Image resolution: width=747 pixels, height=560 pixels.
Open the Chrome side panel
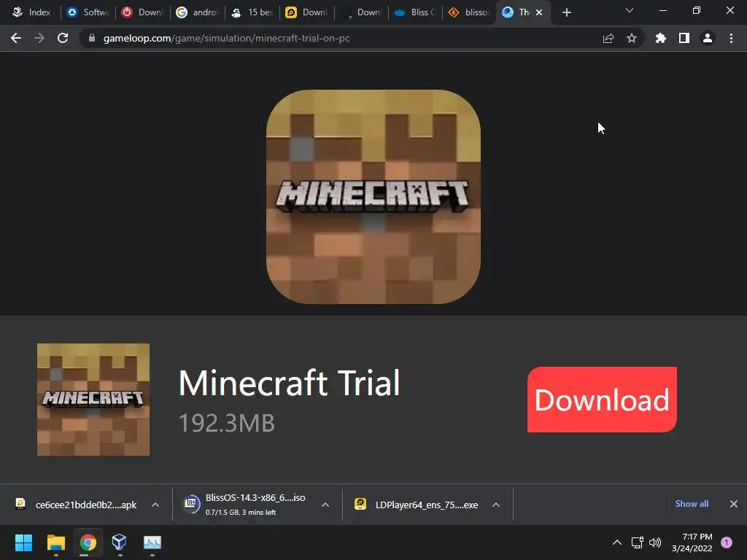coord(684,38)
